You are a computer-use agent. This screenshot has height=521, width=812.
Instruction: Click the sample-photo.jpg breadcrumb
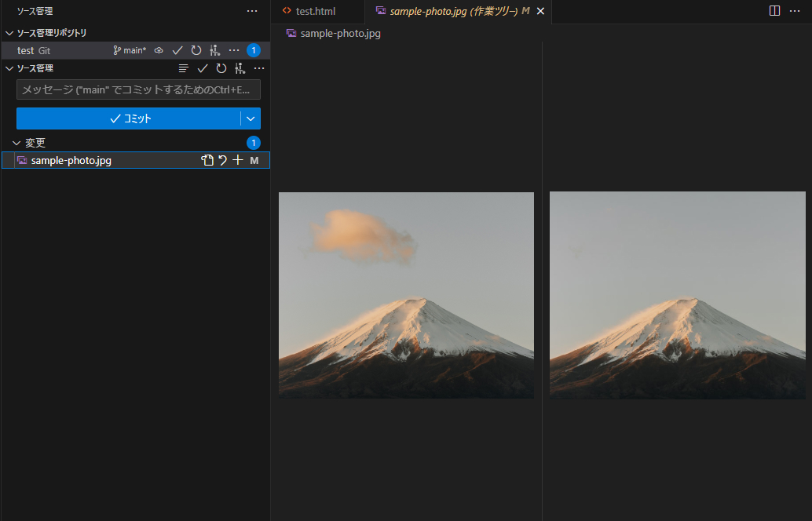click(340, 34)
